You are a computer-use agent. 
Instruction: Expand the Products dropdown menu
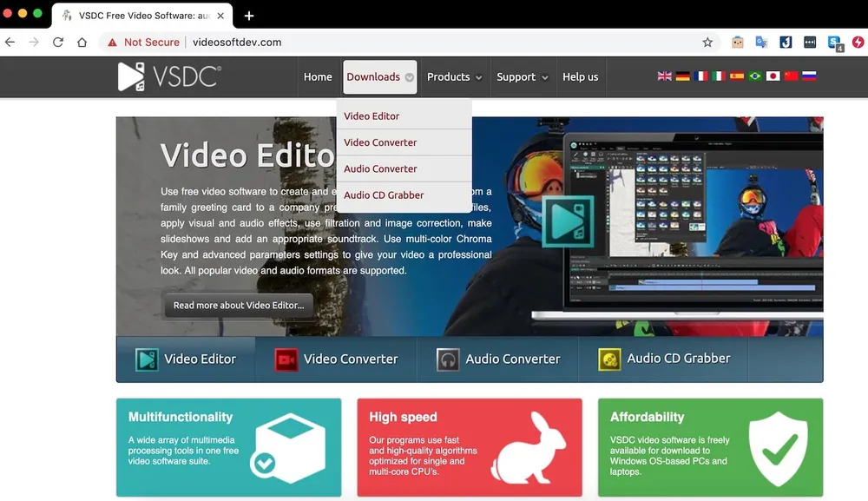pos(454,76)
